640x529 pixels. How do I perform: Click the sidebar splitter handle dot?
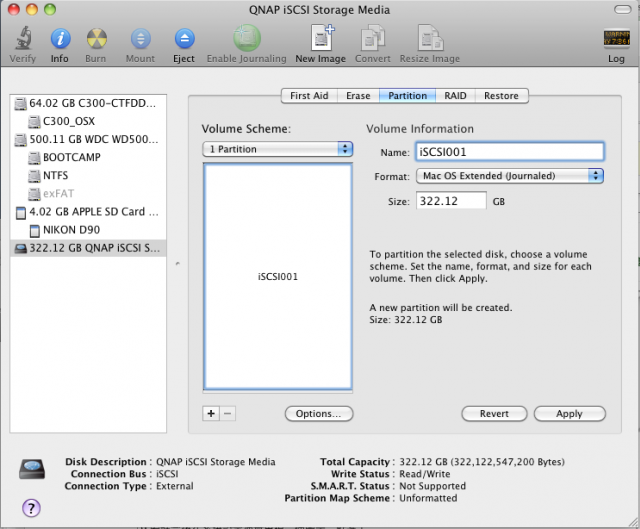pyautogui.click(x=178, y=264)
